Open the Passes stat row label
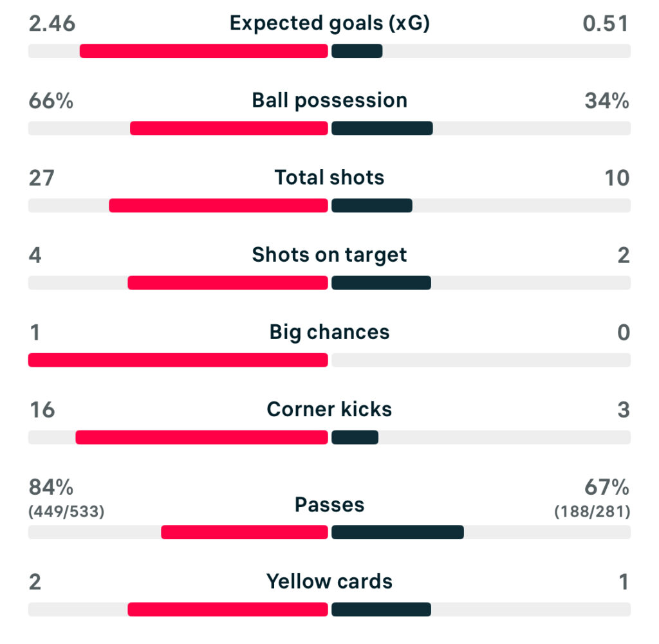Viewport: 659px width, 644px height. click(329, 505)
